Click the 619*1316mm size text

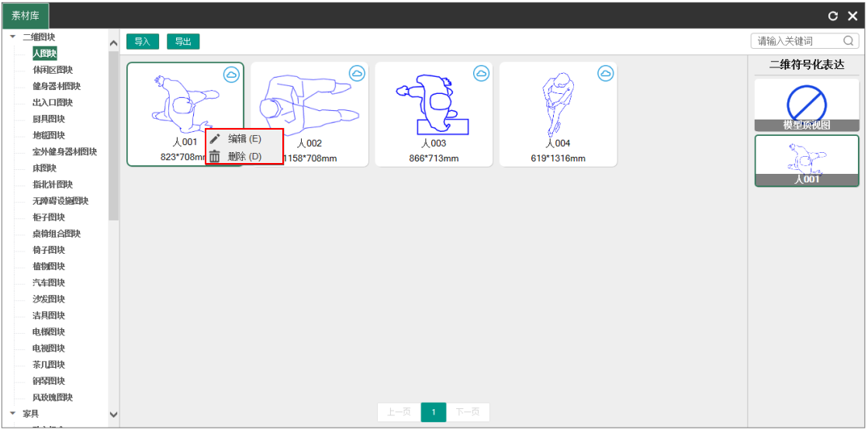[558, 158]
